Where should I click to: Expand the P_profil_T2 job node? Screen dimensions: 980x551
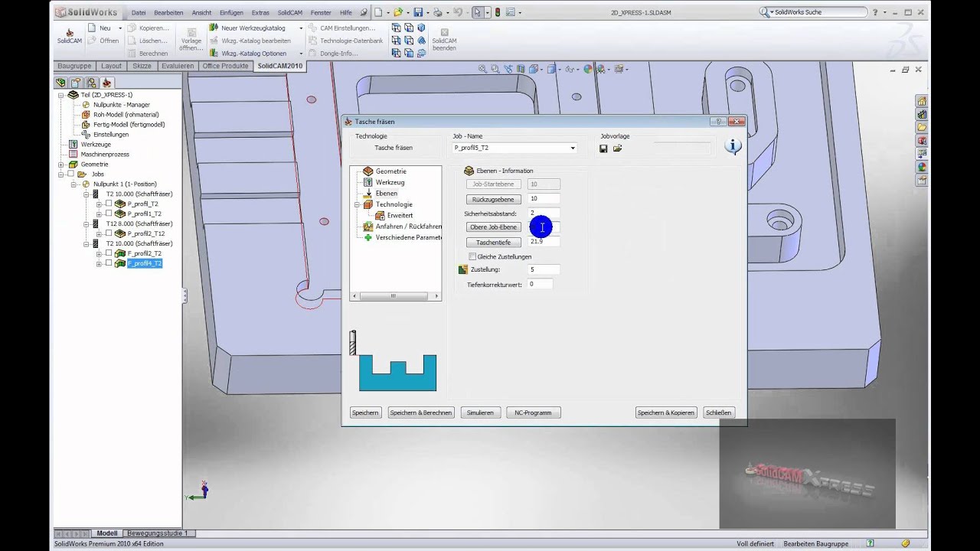[99, 204]
